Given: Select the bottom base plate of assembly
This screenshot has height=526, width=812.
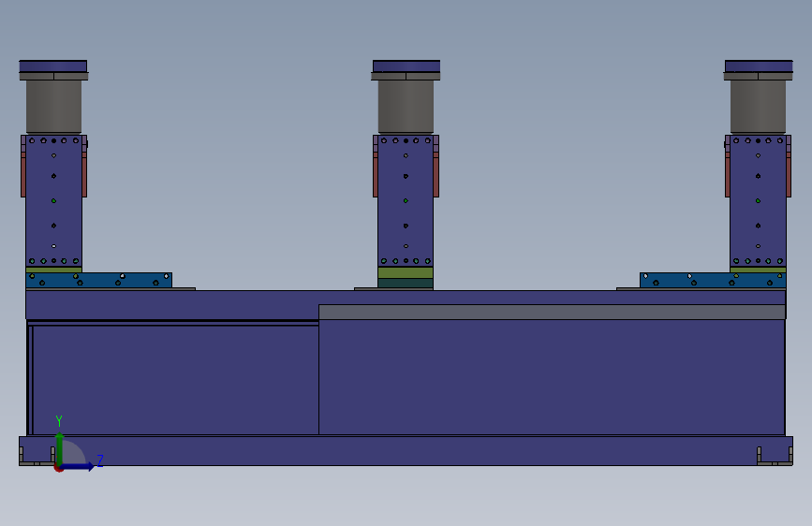Looking at the screenshot, I should pyautogui.click(x=406, y=451).
